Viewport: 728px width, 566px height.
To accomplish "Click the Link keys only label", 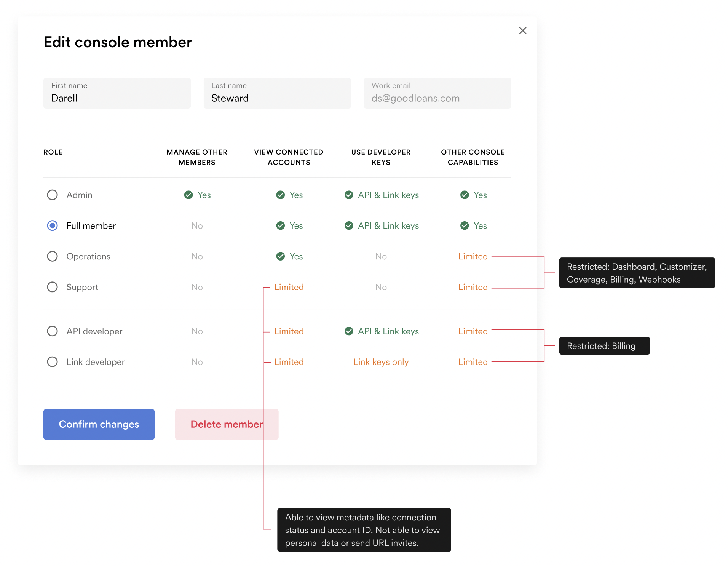I will [x=381, y=362].
